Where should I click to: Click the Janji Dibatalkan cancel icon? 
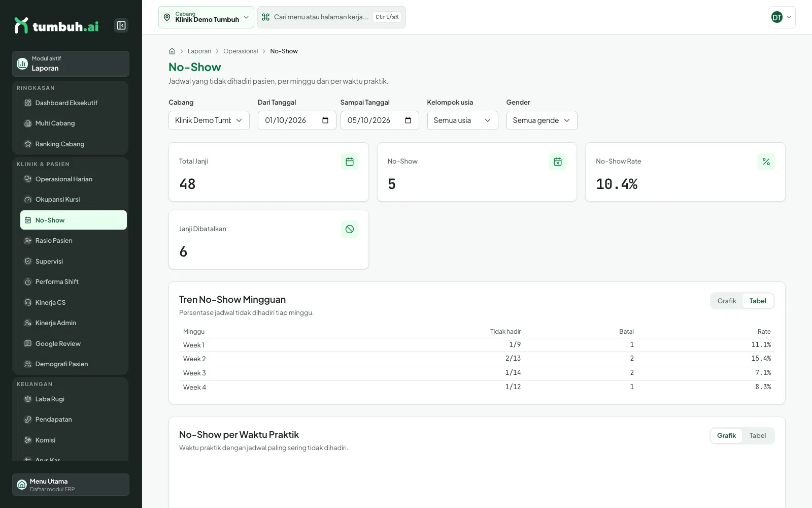pyautogui.click(x=350, y=229)
